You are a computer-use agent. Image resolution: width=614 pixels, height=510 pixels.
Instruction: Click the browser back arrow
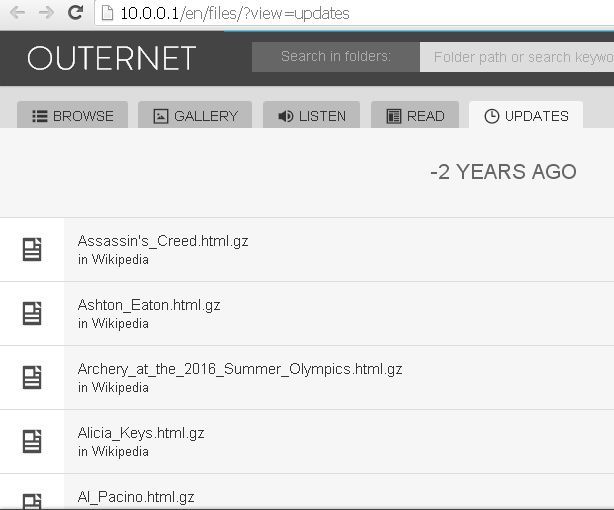coord(17,13)
